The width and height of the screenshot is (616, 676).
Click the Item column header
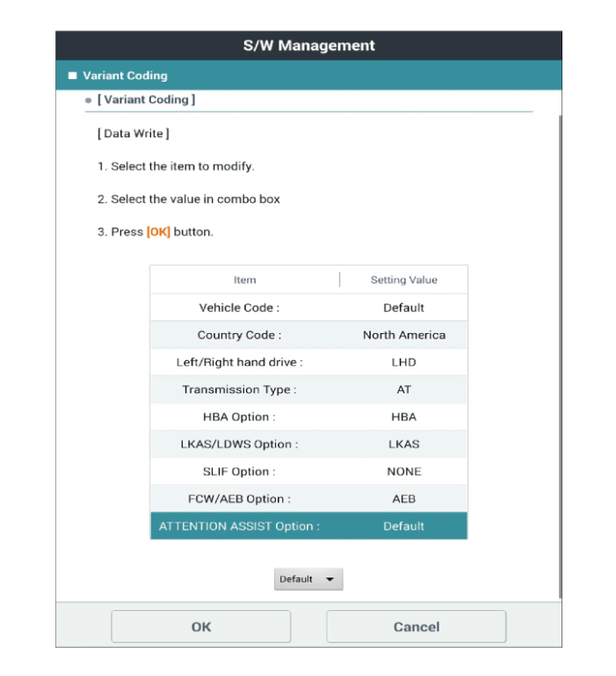pyautogui.click(x=244, y=280)
